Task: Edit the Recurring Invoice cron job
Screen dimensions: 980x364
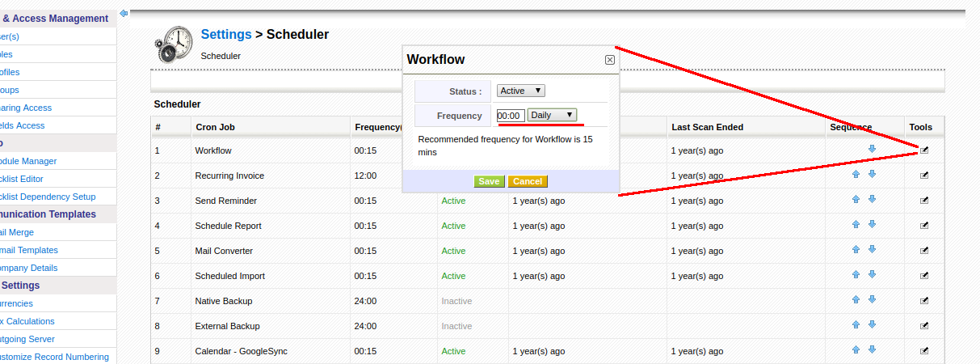Action: pos(925,175)
